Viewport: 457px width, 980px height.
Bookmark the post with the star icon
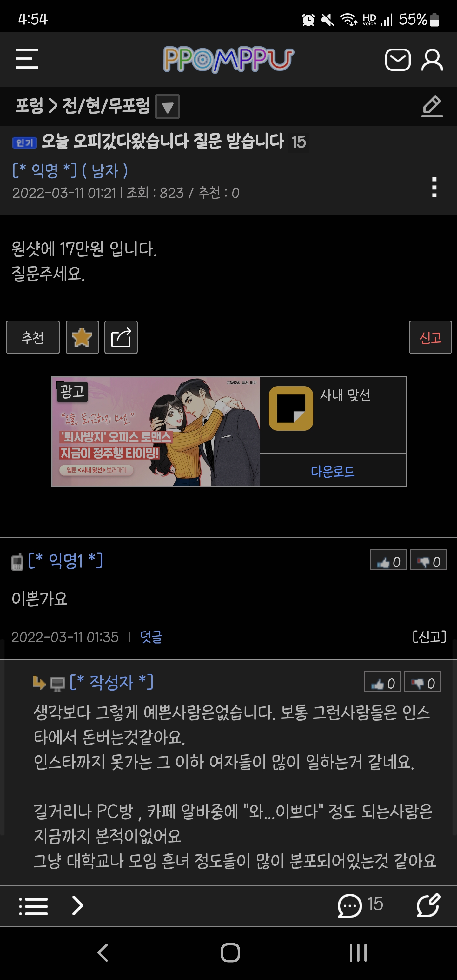click(x=82, y=337)
